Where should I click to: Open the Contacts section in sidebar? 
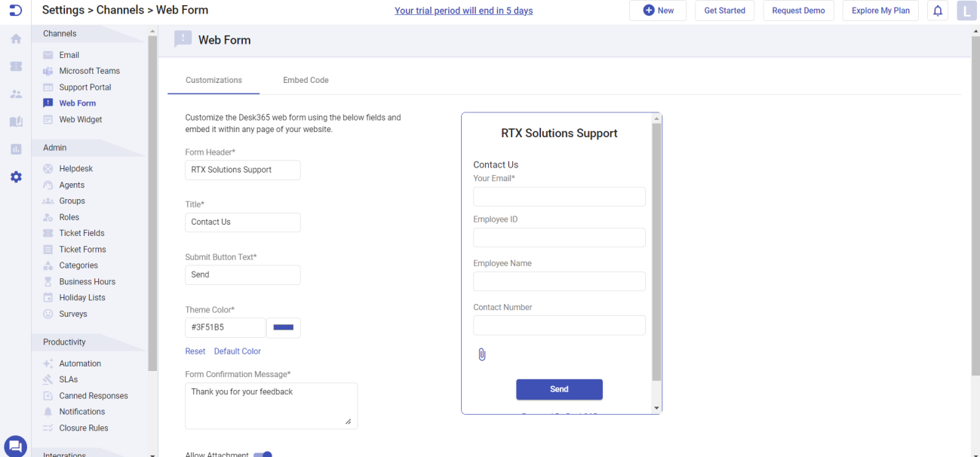pos(15,94)
